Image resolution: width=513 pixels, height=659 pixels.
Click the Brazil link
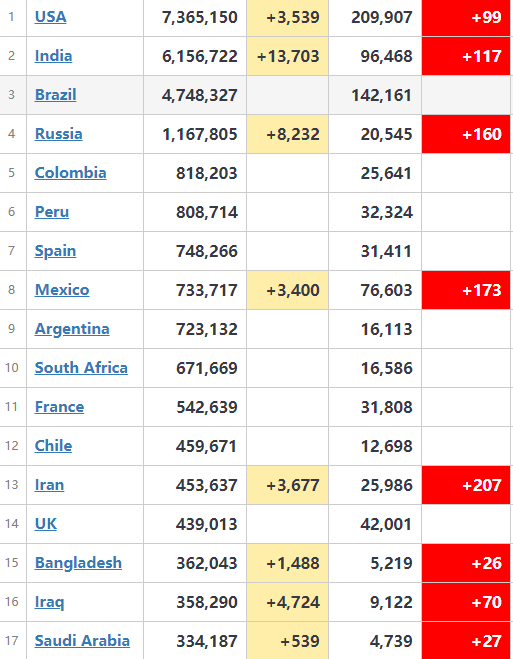click(x=55, y=95)
